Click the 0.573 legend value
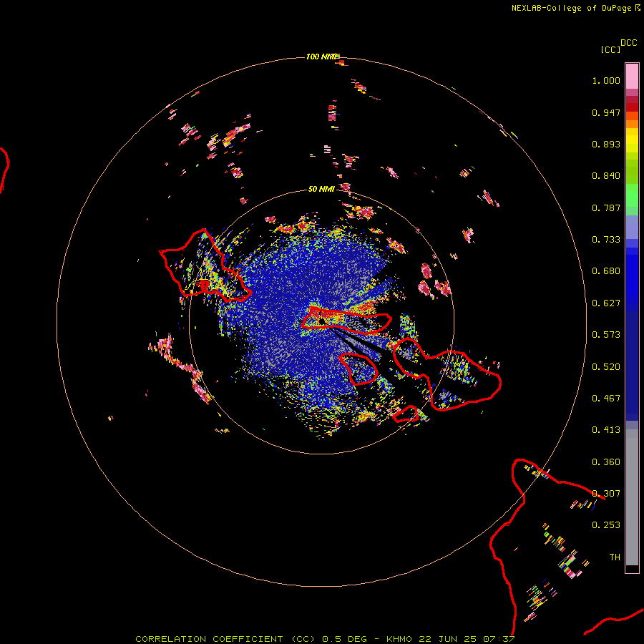This screenshot has height=644, width=644. tap(606, 335)
